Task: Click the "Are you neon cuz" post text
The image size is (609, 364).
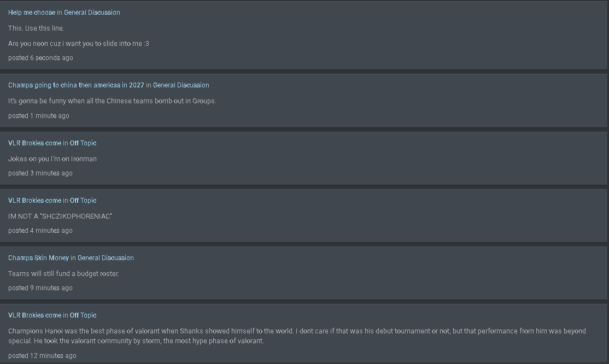Action: 79,44
